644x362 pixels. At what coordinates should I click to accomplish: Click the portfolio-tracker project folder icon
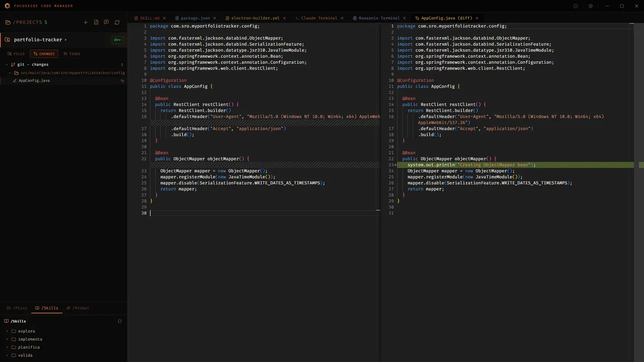(x=7, y=40)
